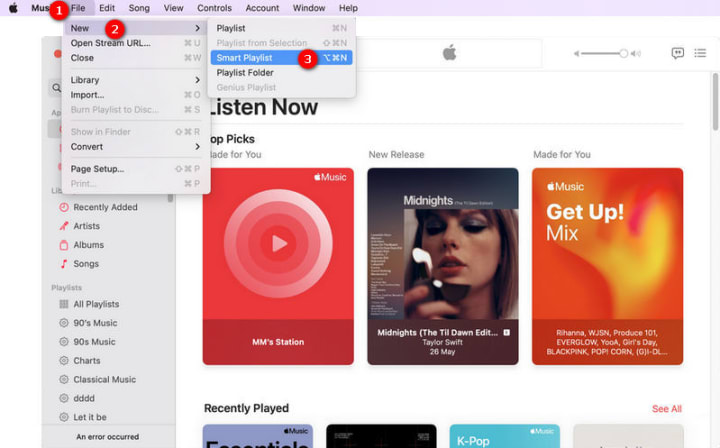Open the K-Pop recently played tile
Image resolution: width=720 pixels, height=448 pixels.
[505, 436]
